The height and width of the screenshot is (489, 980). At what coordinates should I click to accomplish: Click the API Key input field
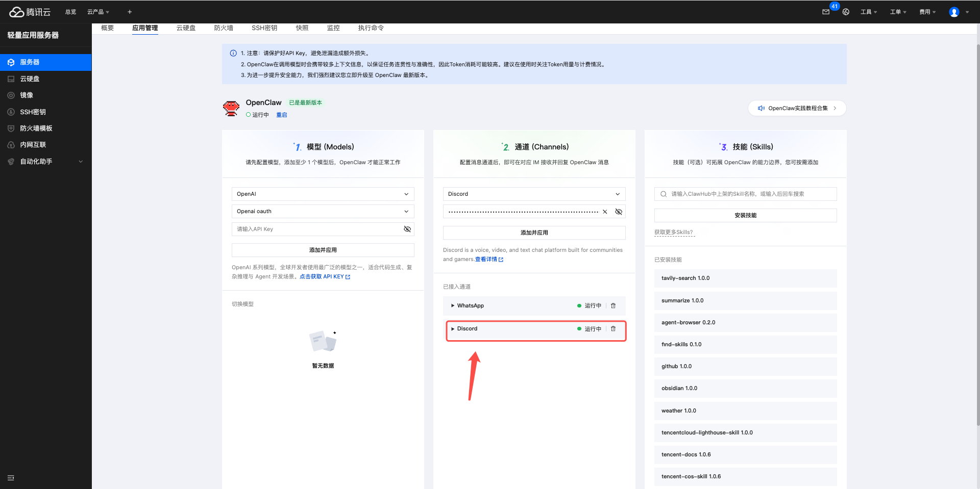coord(316,229)
